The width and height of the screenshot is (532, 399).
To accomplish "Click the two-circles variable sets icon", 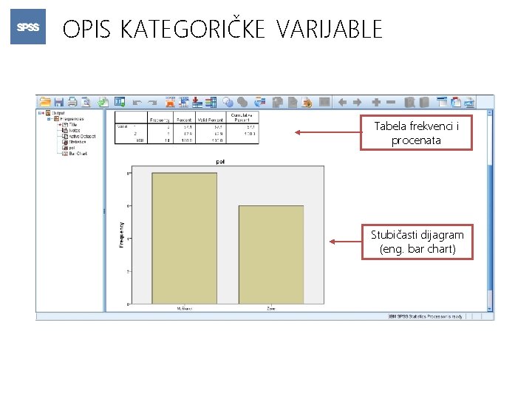I will (228, 102).
